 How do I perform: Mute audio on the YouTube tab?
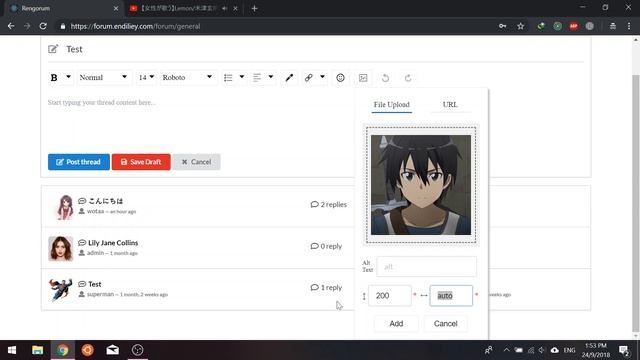pyautogui.click(x=224, y=8)
